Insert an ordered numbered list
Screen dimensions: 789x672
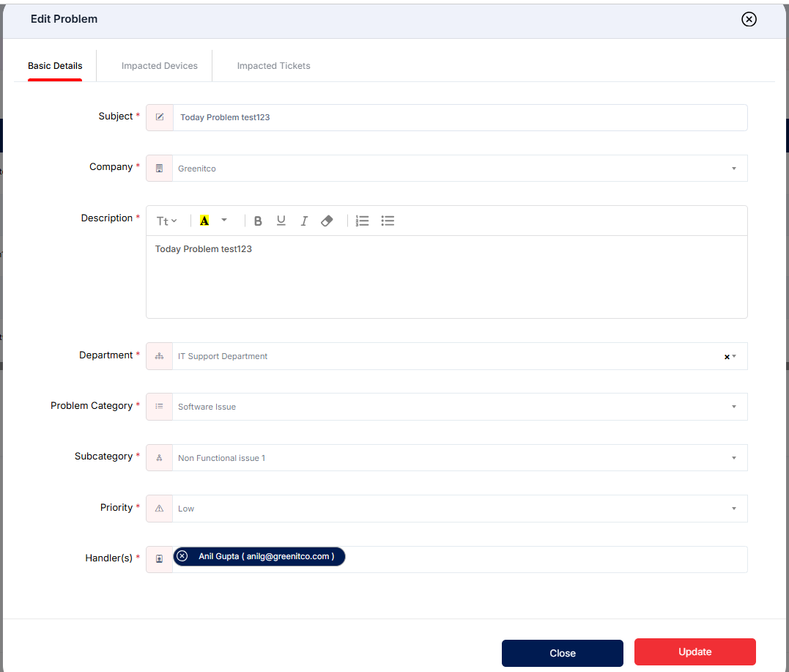coord(363,221)
